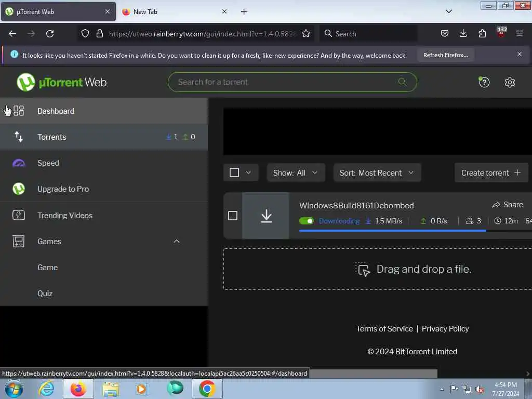Open File Explorer from taskbar
Viewport: 532px width, 399px height.
click(x=111, y=389)
